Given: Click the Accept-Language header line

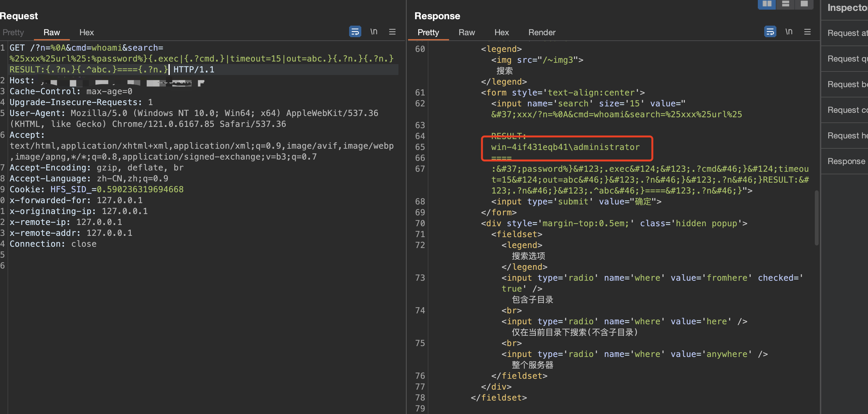Looking at the screenshot, I should click(89, 178).
